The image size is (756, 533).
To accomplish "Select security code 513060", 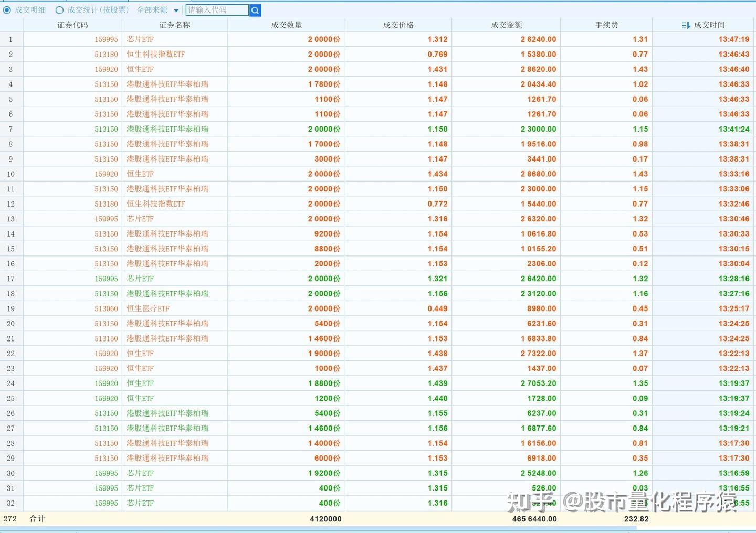I will (x=106, y=308).
